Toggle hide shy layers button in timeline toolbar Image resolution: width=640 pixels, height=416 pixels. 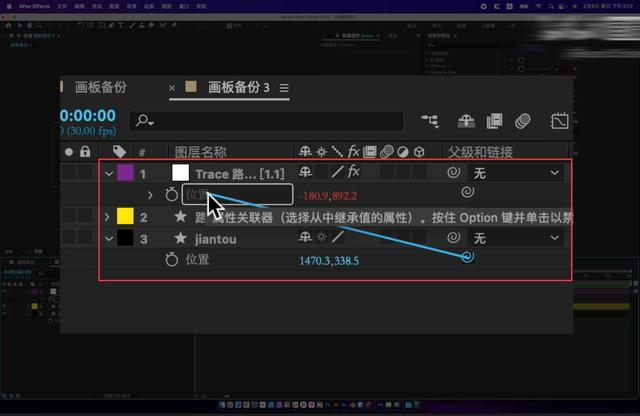(x=466, y=121)
